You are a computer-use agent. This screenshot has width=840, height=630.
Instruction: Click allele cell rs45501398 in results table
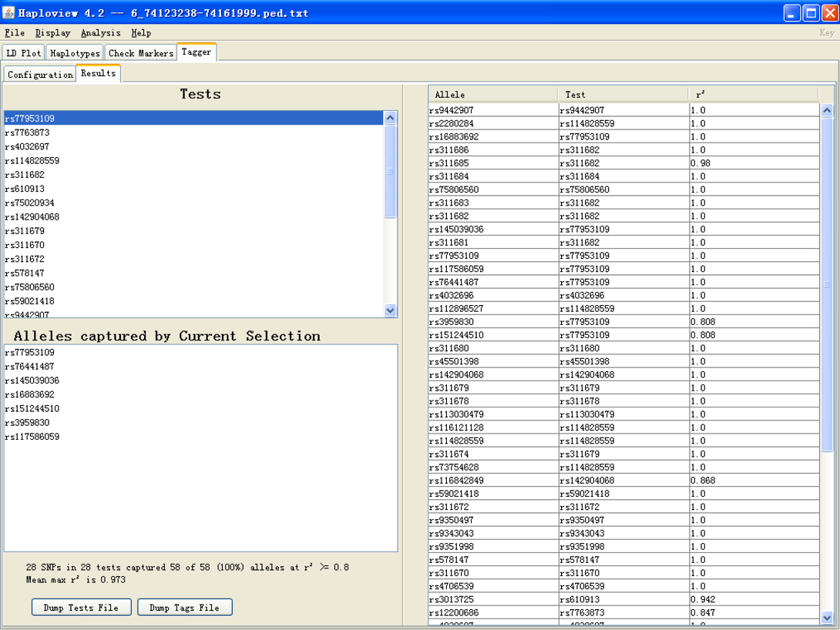pyautogui.click(x=493, y=361)
